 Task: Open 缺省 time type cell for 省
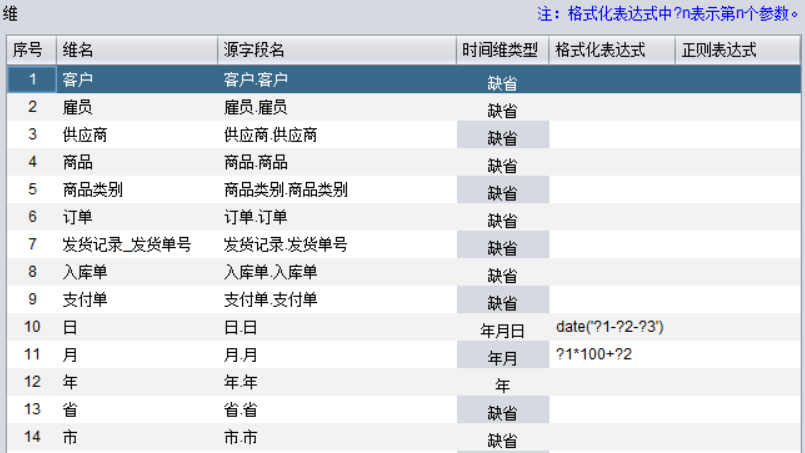pos(502,412)
